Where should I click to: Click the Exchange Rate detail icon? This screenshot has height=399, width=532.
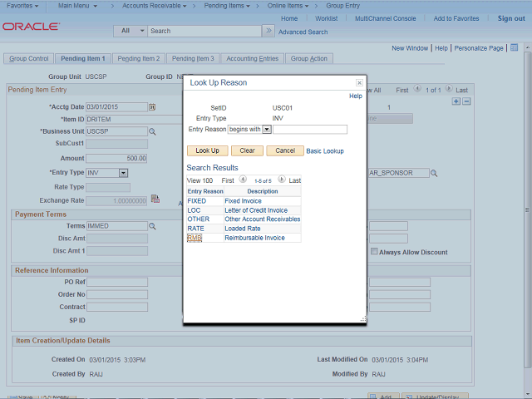pos(155,199)
